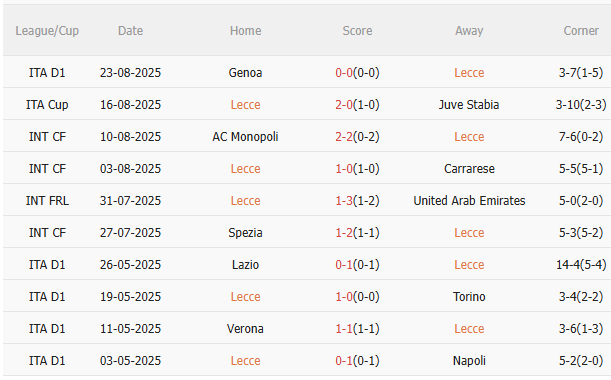Click the Corner column header
611x380 pixels.
point(581,31)
